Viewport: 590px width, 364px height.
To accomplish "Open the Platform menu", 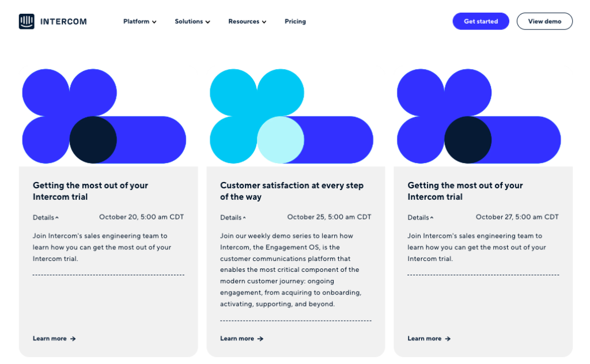I will (137, 22).
